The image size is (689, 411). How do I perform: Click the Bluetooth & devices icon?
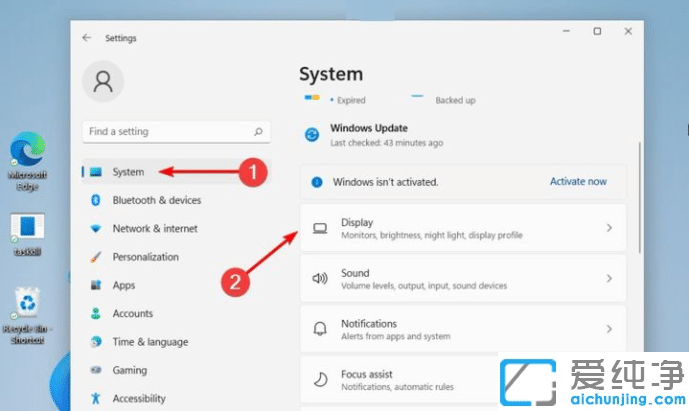[96, 200]
